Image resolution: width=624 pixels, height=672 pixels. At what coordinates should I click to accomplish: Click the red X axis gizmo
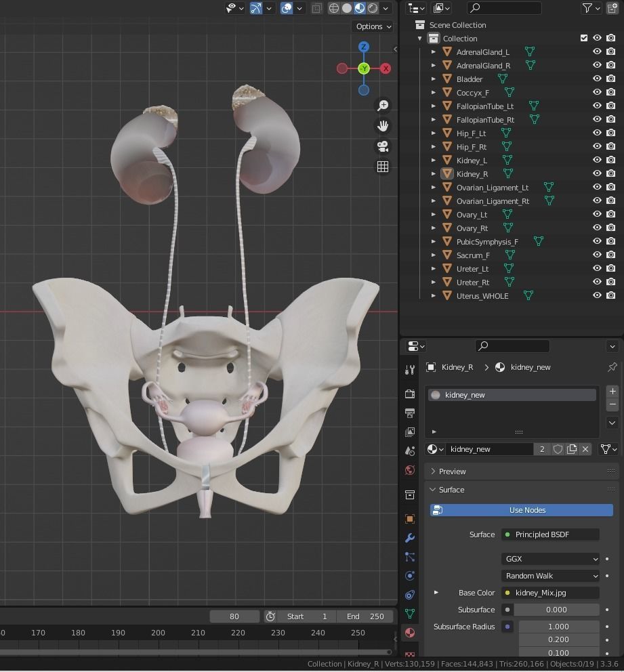386,68
